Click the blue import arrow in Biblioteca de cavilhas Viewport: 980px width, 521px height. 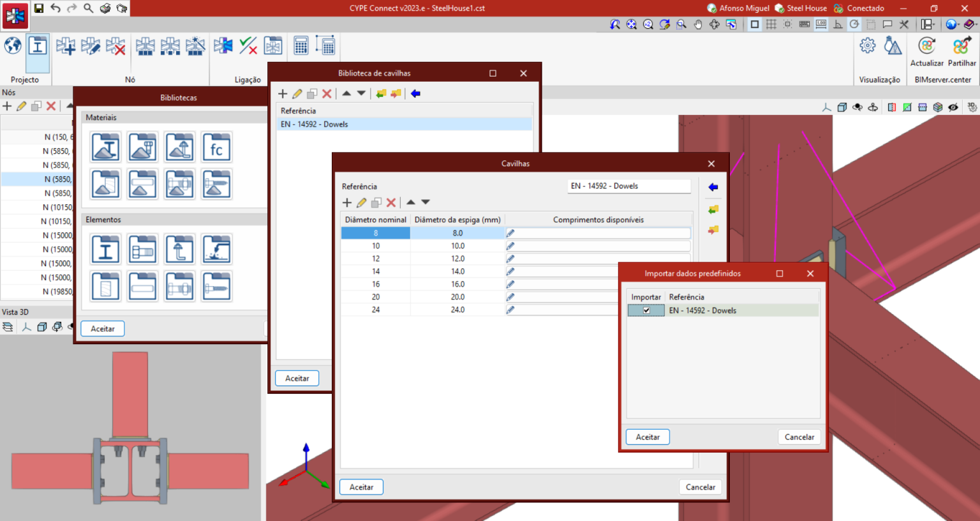tap(415, 94)
